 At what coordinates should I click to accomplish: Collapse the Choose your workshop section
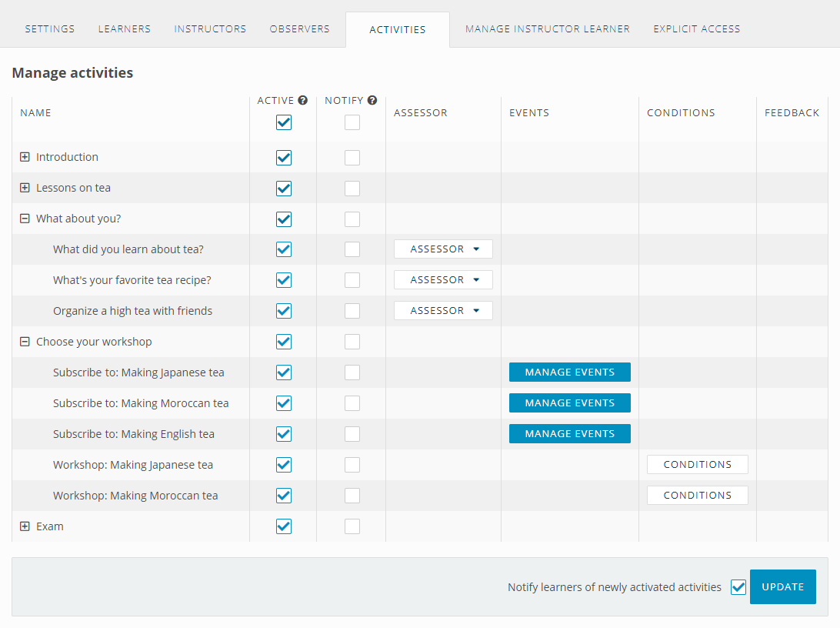(25, 342)
